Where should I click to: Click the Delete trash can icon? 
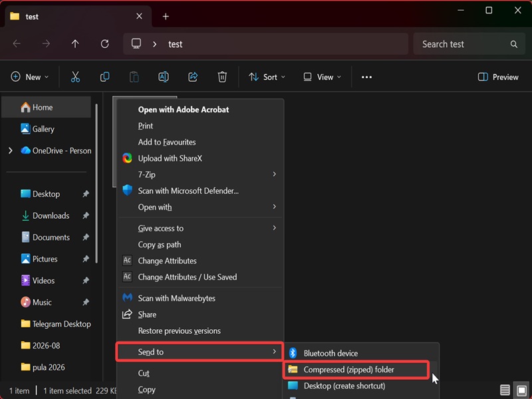[x=222, y=77]
